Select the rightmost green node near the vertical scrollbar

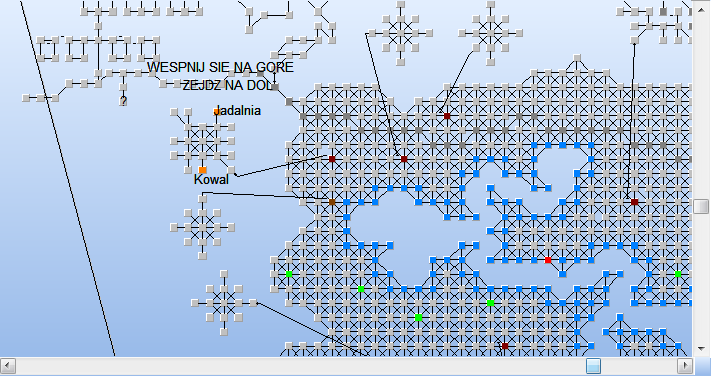(678, 274)
